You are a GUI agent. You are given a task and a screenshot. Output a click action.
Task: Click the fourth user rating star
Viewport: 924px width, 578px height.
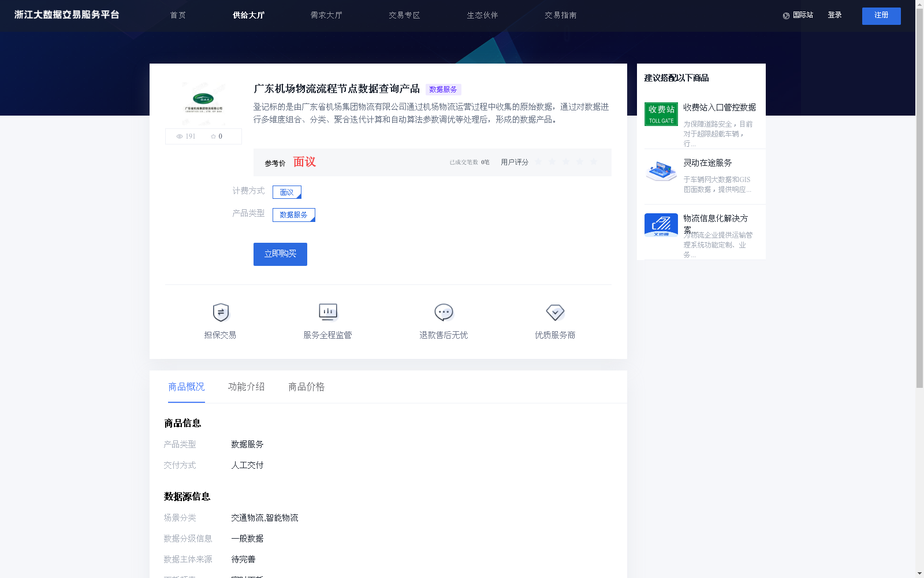(580, 162)
